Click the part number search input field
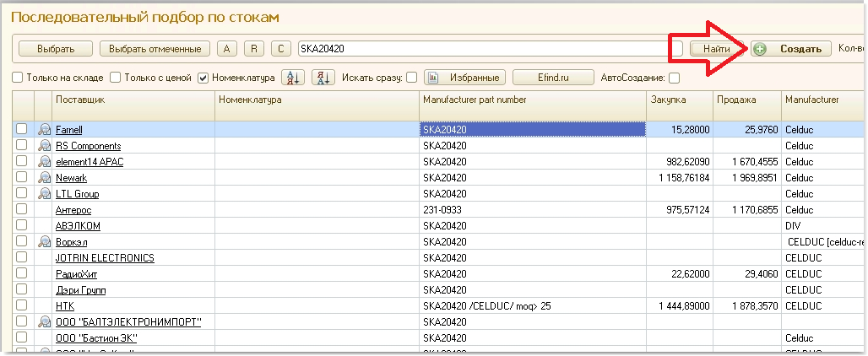The width and height of the screenshot is (868, 356). [x=490, y=49]
